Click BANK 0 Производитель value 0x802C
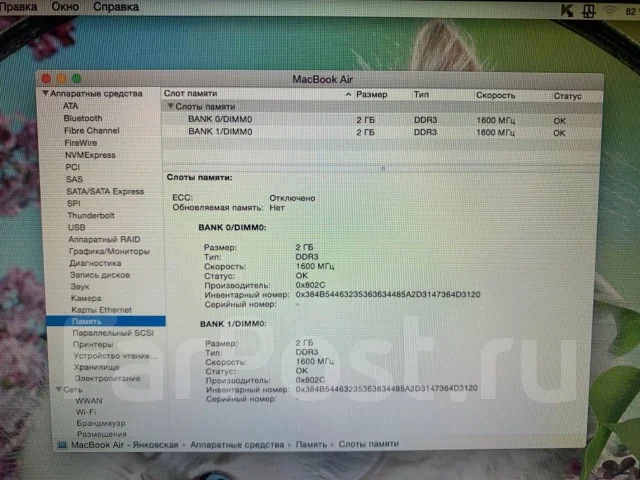The image size is (640, 480). (311, 285)
